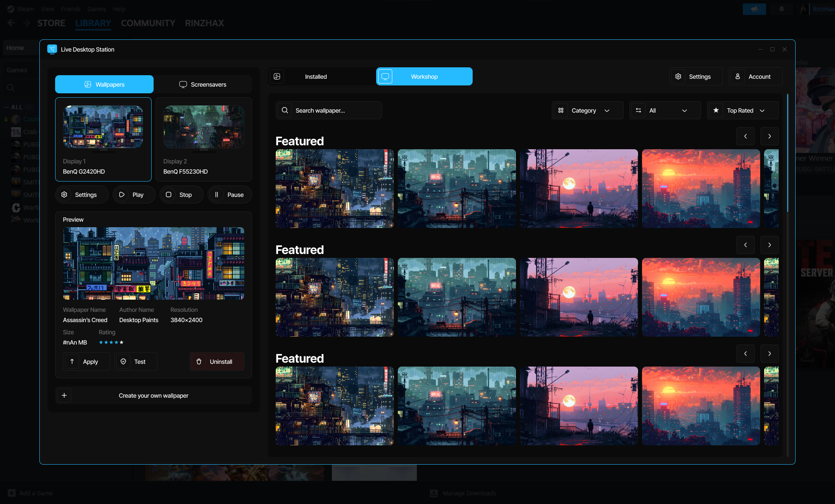Click the Workshop vertical scrollbar

coord(788,153)
